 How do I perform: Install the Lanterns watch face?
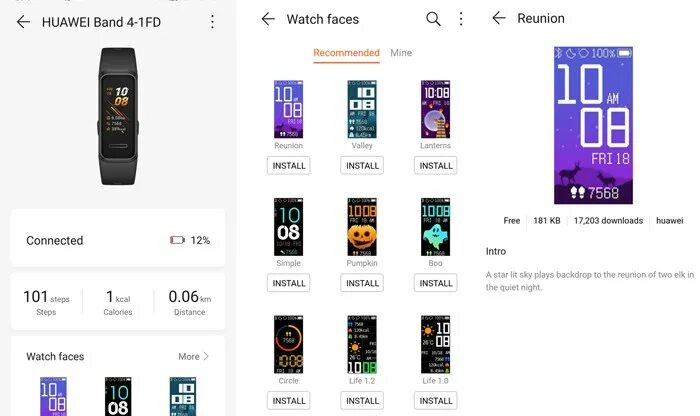(x=436, y=166)
